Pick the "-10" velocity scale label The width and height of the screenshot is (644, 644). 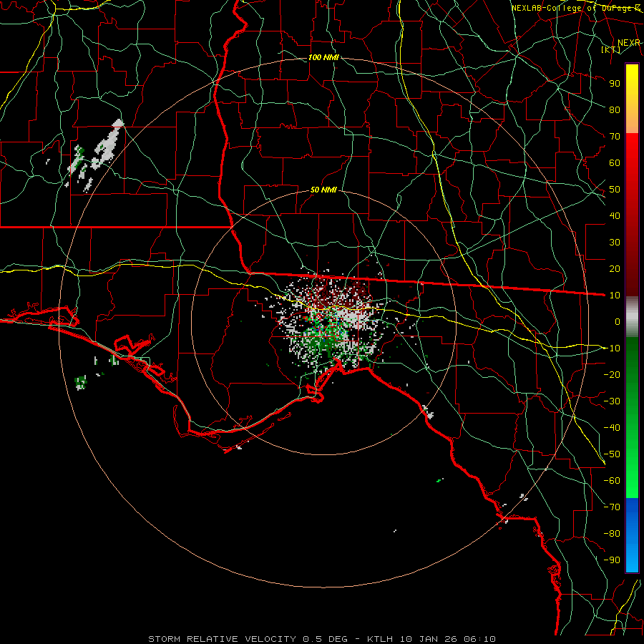click(612, 348)
